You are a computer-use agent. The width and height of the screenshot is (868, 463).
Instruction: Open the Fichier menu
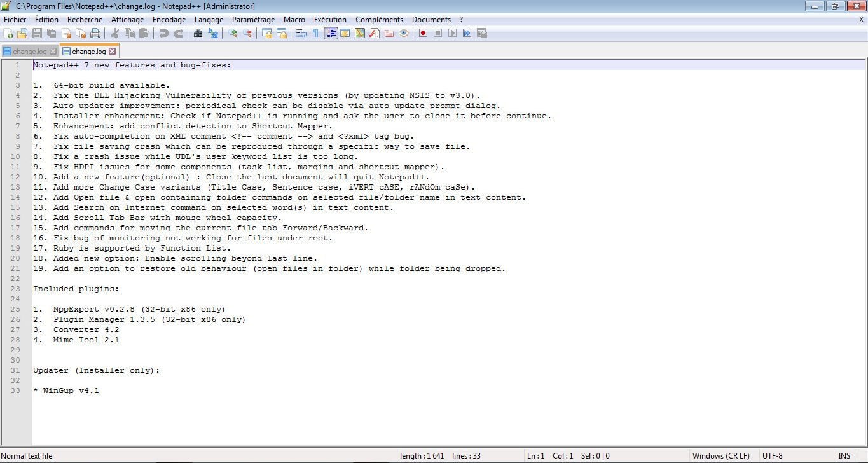[15, 20]
